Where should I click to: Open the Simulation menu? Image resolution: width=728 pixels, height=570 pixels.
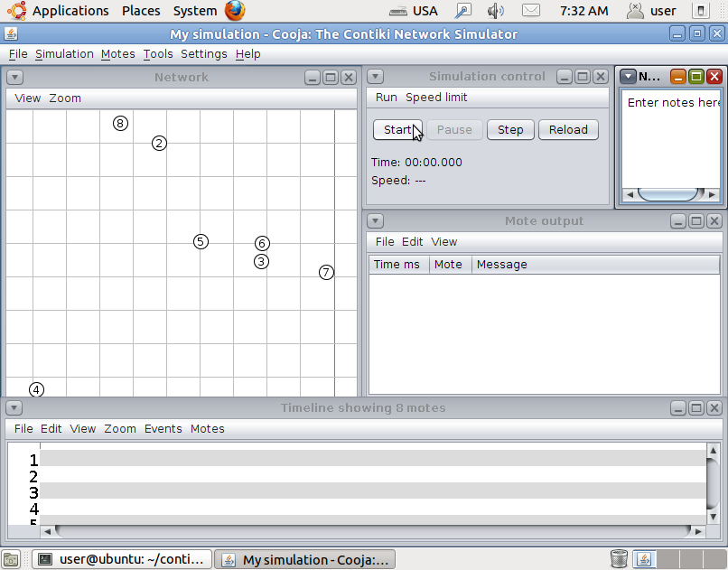point(64,54)
